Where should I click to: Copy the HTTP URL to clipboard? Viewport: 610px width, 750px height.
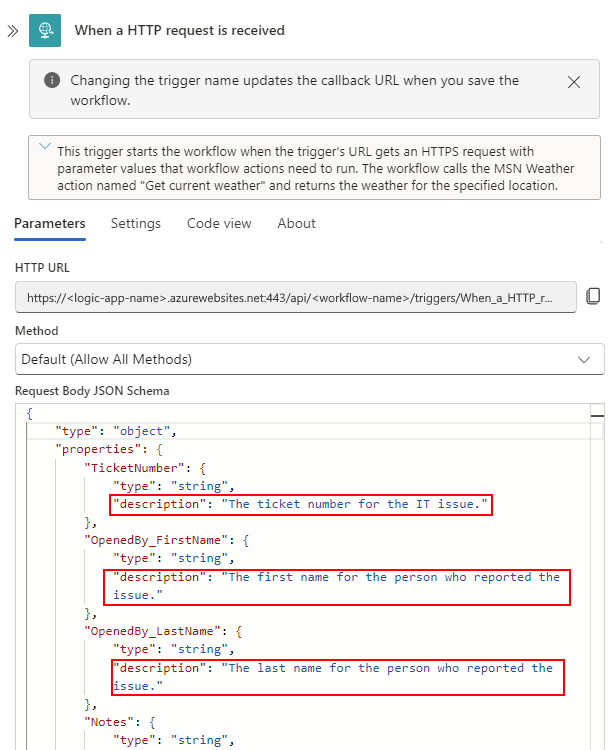593,296
